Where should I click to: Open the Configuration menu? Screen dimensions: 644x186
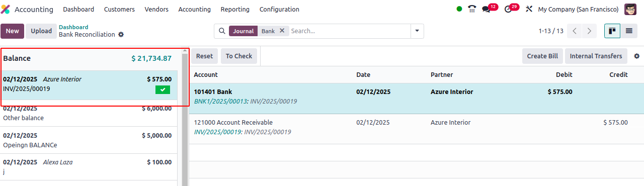click(279, 9)
